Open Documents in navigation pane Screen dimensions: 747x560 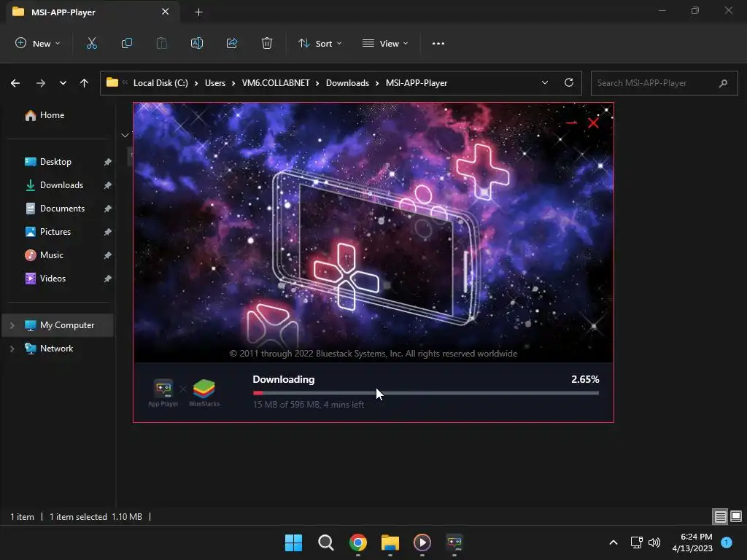pyautogui.click(x=55, y=209)
